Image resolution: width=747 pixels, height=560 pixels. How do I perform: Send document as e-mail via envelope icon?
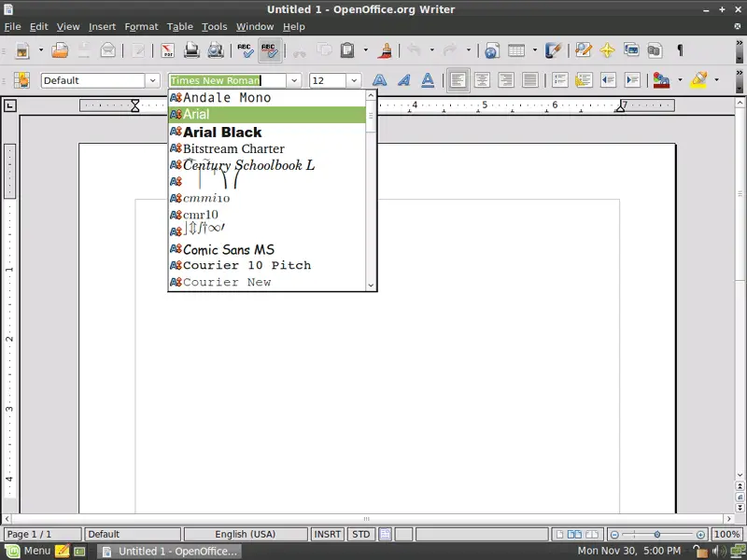108,50
